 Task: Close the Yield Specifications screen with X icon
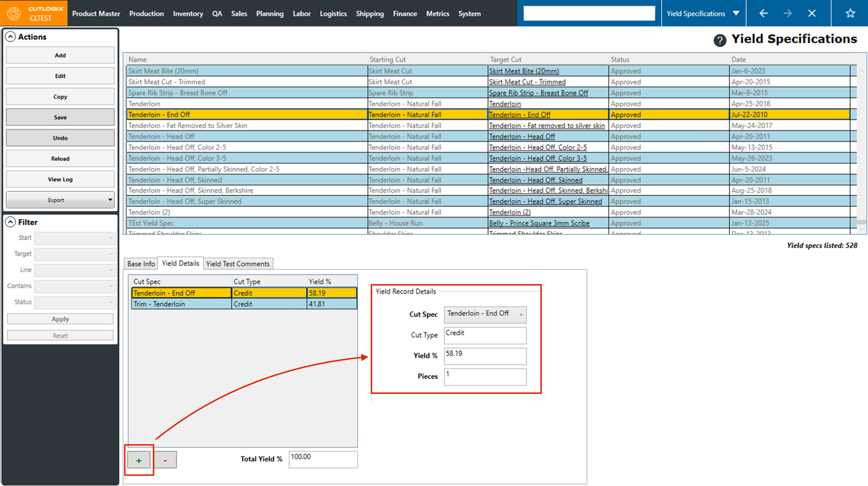point(812,13)
